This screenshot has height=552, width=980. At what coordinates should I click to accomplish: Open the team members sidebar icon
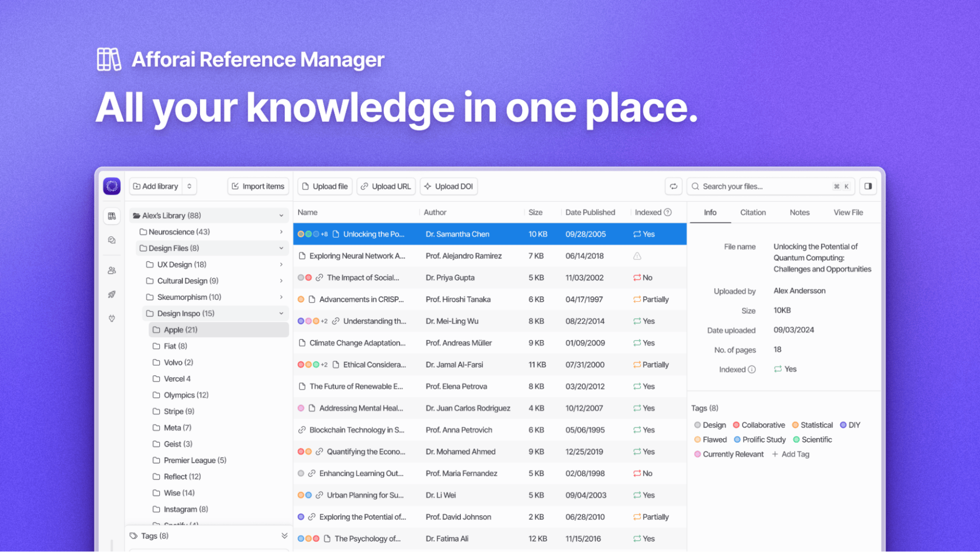[112, 271]
